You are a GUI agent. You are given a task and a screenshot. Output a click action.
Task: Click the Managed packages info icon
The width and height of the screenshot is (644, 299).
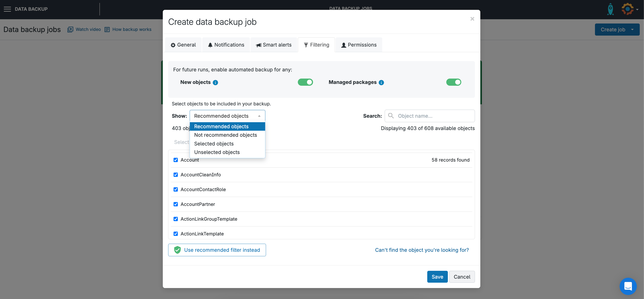[x=381, y=82]
